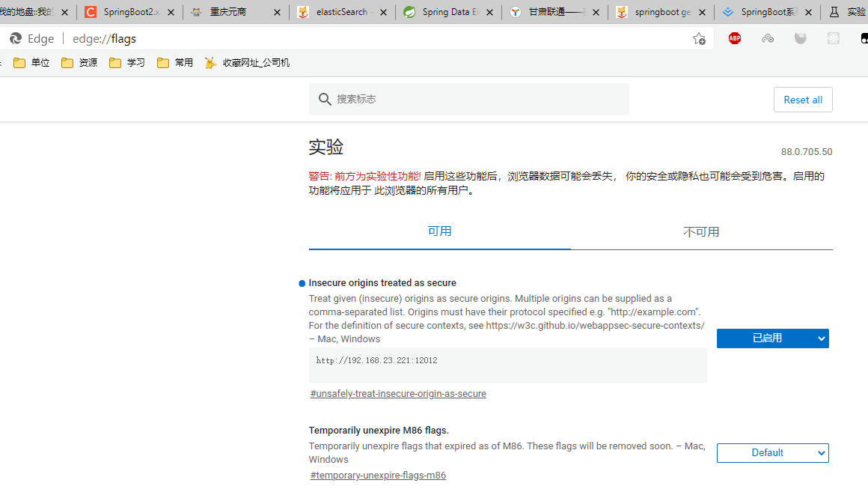Click the 实验 page heading
The height and width of the screenshot is (495, 868).
pyautogui.click(x=326, y=147)
